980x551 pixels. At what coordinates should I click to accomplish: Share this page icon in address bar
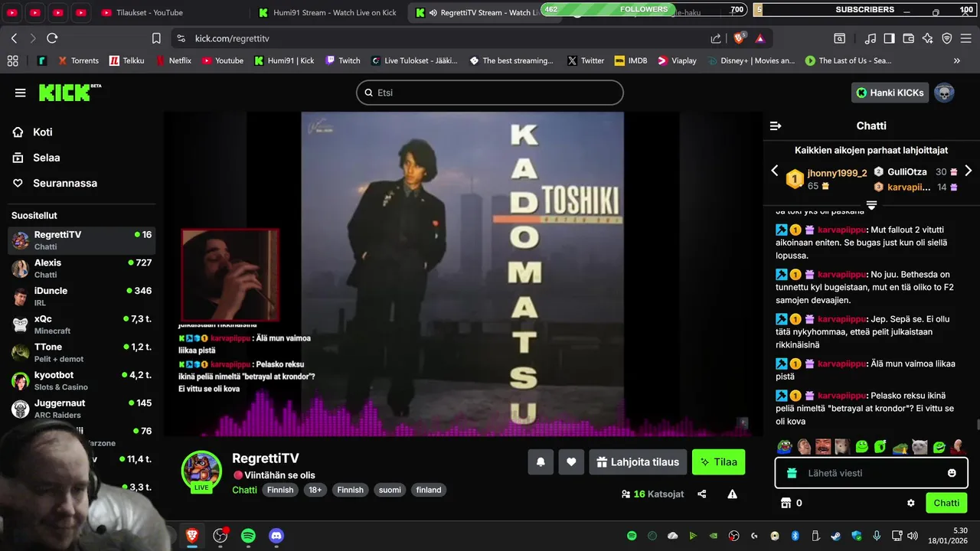pyautogui.click(x=716, y=38)
